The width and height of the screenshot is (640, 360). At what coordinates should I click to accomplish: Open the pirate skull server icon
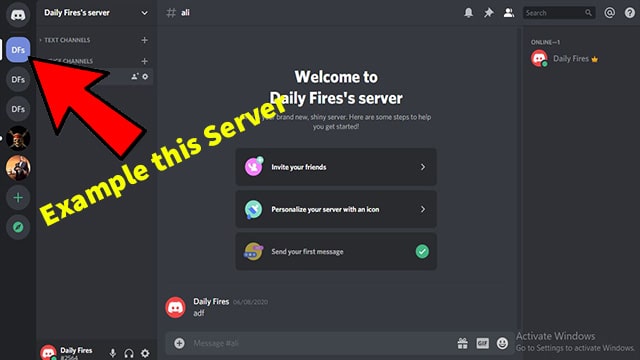[18, 138]
